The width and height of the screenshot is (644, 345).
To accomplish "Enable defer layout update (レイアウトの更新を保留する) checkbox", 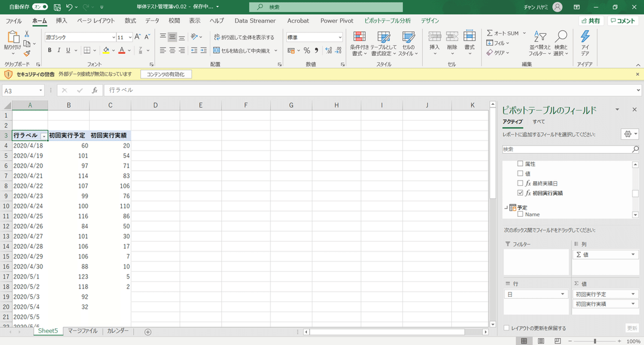I will click(507, 328).
